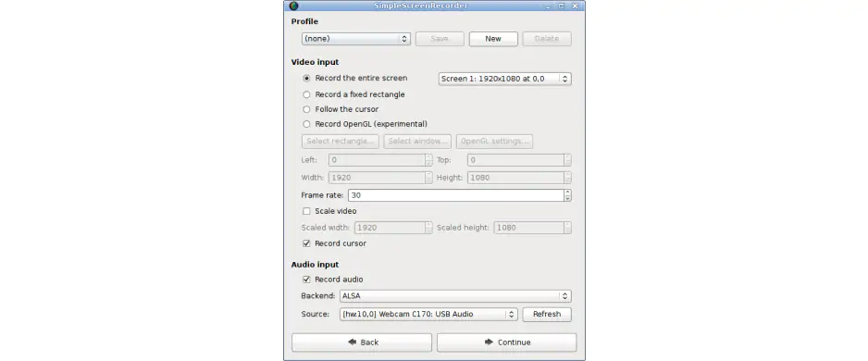
Task: Expand the ALSA backend dropdown
Action: 455,296
